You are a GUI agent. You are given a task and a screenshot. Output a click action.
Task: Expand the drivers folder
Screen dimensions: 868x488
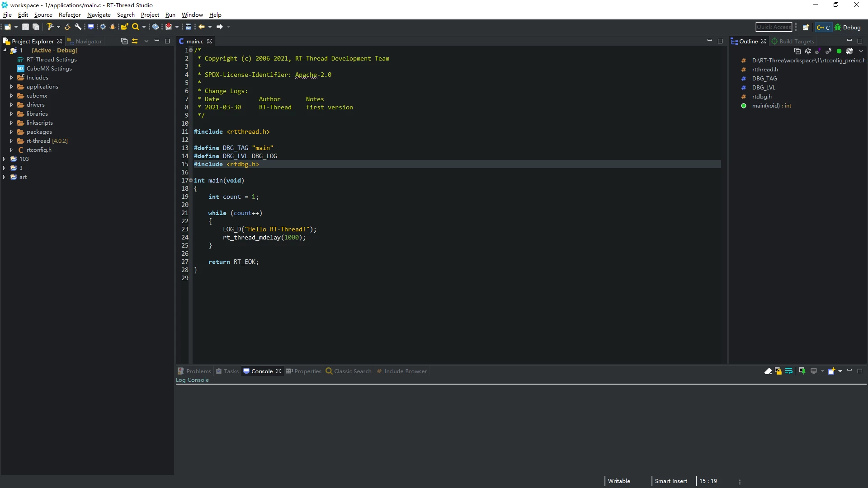11,105
